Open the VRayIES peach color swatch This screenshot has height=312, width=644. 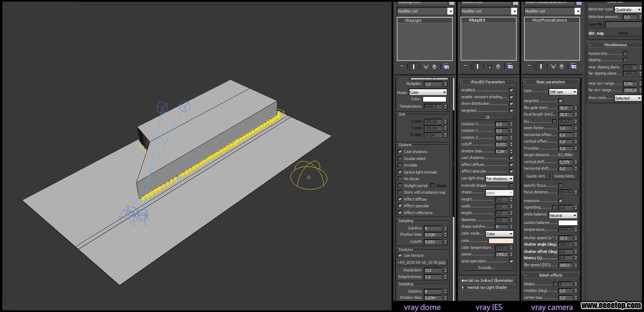point(501,241)
